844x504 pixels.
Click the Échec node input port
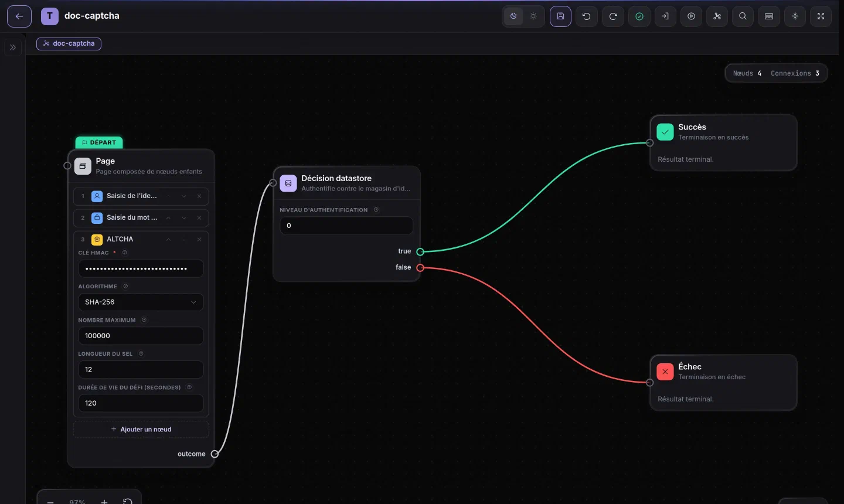(x=649, y=383)
